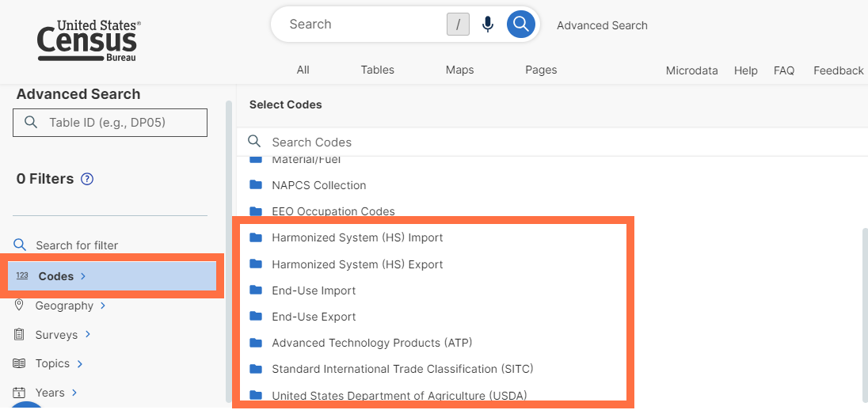The width and height of the screenshot is (868, 410).
Task: Select the Geography filter label
Action: (64, 306)
